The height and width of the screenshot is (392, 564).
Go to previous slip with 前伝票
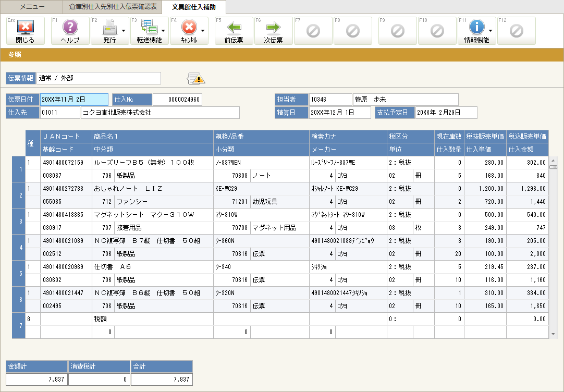(x=234, y=31)
